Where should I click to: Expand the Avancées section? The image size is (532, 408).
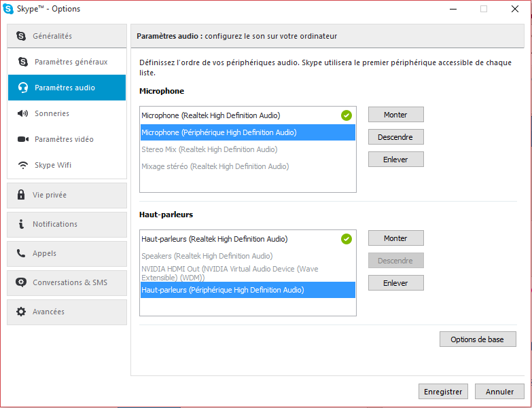click(x=67, y=312)
